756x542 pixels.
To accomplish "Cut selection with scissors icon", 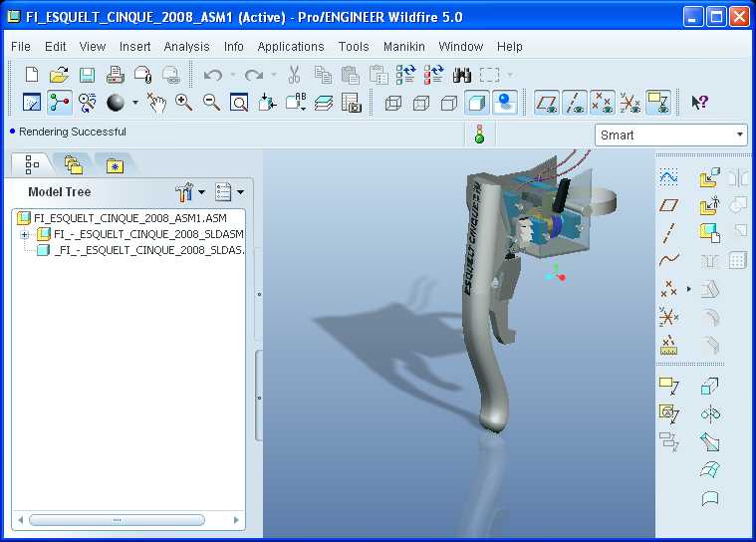I will point(294,75).
